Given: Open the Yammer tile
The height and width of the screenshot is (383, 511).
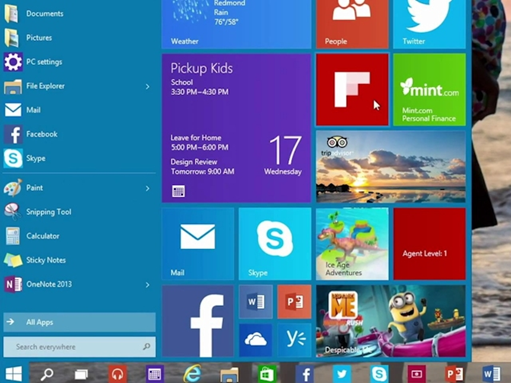Looking at the screenshot, I should click(x=294, y=340).
